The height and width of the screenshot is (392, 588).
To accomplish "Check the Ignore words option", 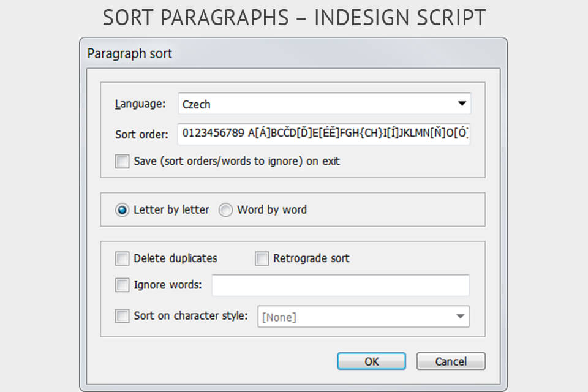I will pos(122,285).
